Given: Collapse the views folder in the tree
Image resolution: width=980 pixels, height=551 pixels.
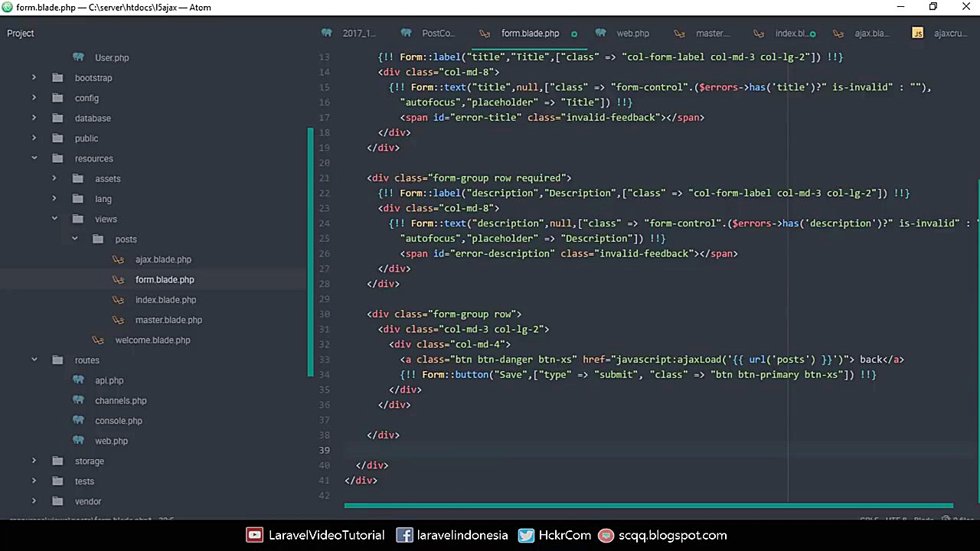Looking at the screenshot, I should click(54, 219).
